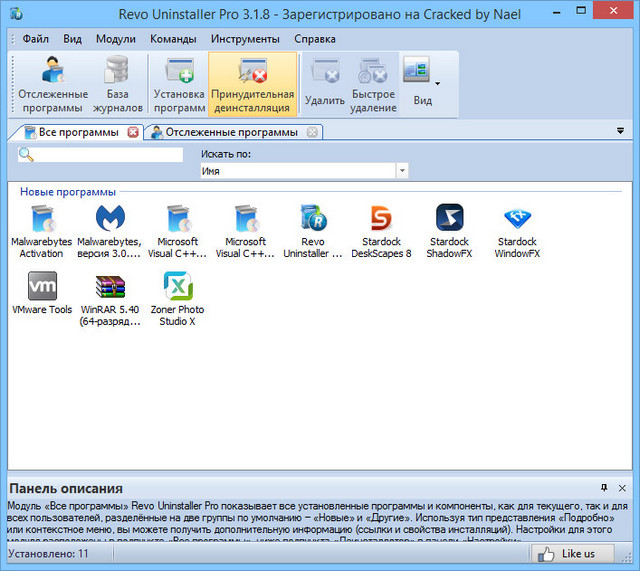Select the Malwarebytes Activation program icon
Image resolution: width=640 pixels, height=571 pixels.
point(41,230)
